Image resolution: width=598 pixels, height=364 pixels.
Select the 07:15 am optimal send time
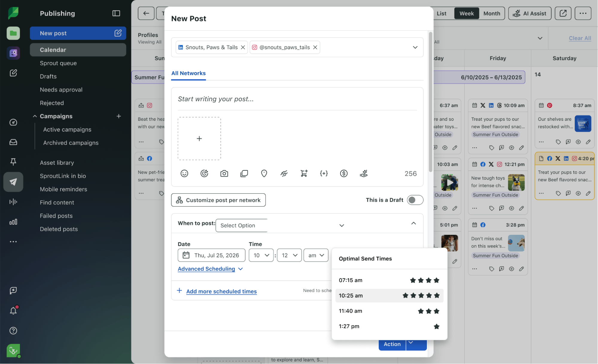click(x=389, y=280)
